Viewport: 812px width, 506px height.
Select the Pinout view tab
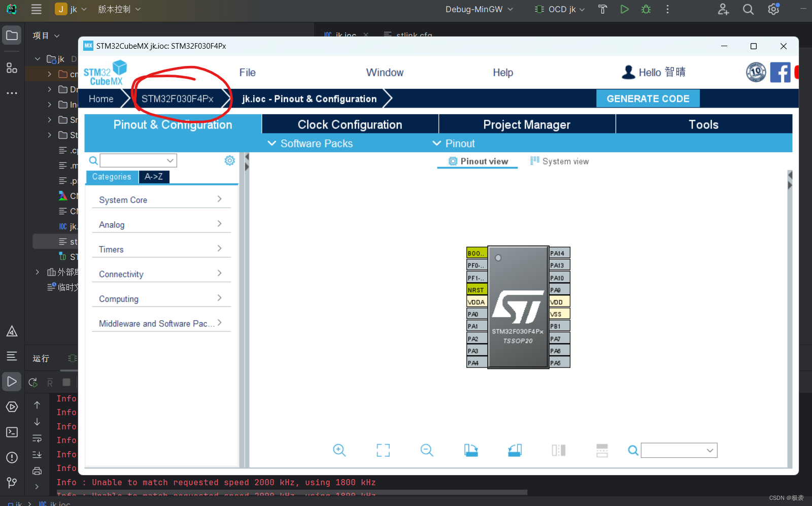478,161
